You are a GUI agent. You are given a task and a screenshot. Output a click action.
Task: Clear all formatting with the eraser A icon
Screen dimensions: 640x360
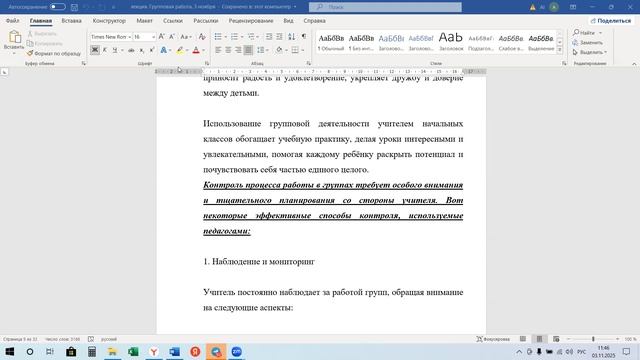tap(202, 37)
